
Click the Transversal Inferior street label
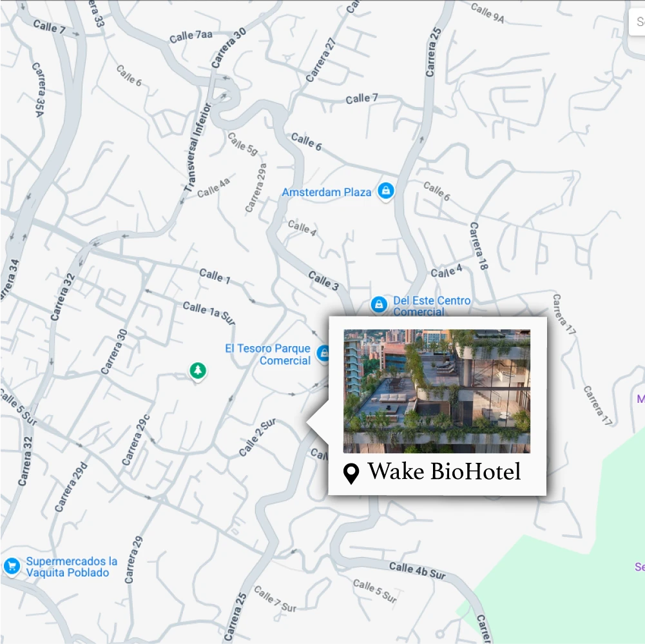pyautogui.click(x=198, y=148)
